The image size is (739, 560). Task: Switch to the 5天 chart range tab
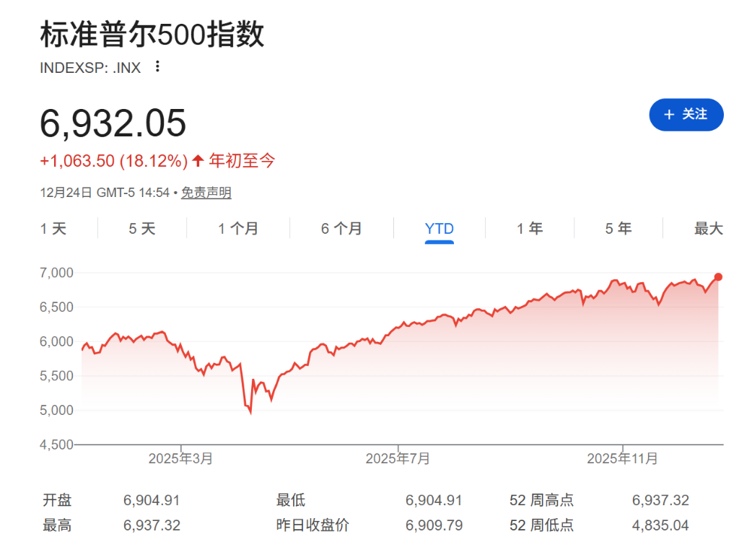point(141,228)
